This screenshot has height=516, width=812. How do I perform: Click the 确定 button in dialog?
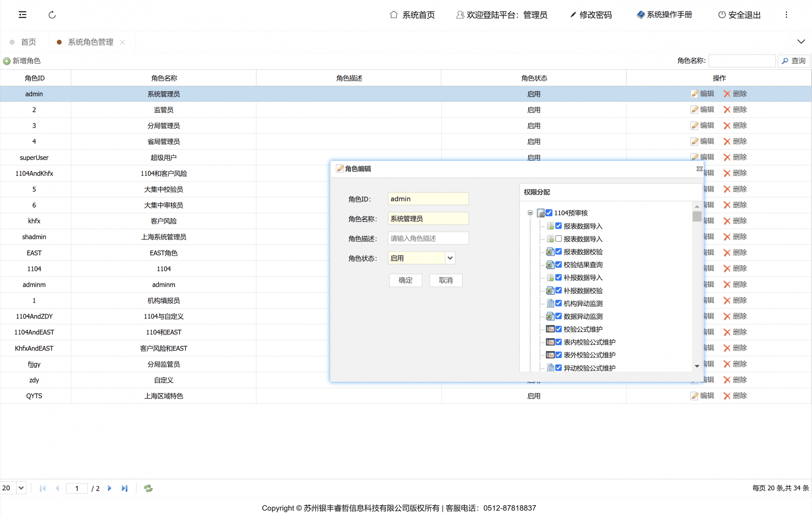[405, 280]
